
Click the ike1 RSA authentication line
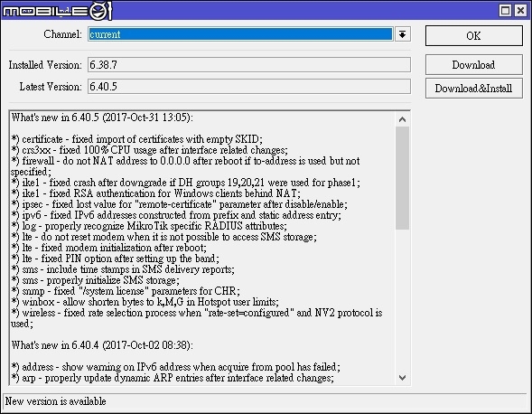tap(155, 193)
